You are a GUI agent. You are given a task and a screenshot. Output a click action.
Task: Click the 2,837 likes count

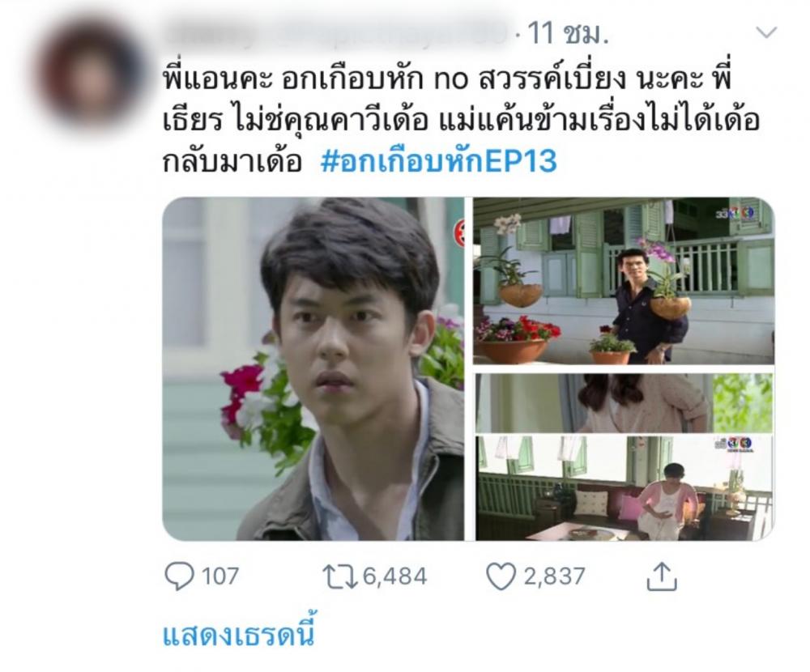coord(554,576)
